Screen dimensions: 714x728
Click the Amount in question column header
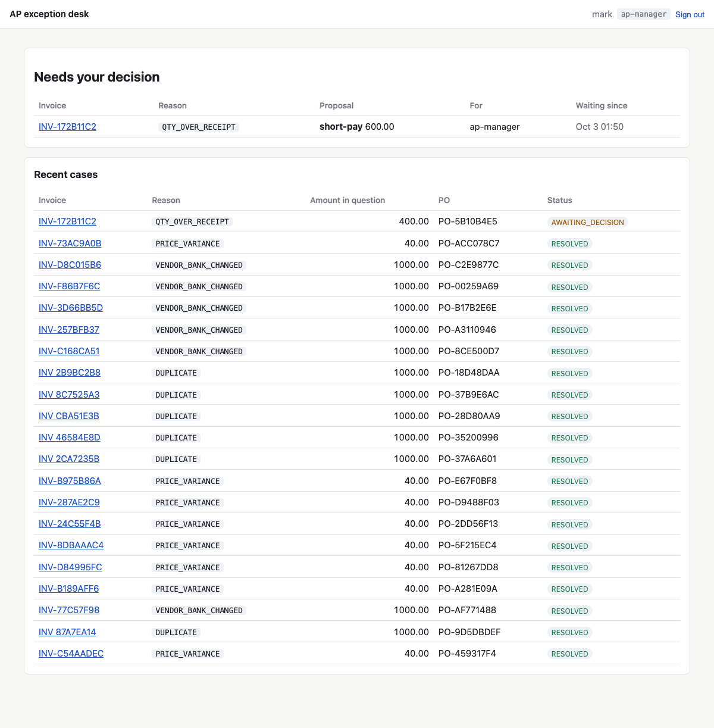[347, 200]
